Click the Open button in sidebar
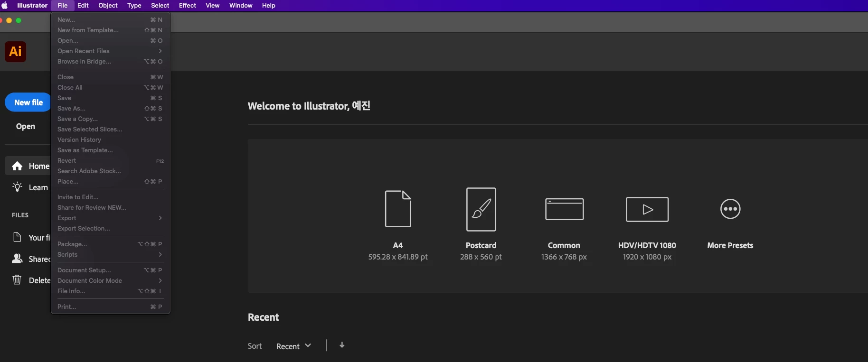 pyautogui.click(x=26, y=126)
